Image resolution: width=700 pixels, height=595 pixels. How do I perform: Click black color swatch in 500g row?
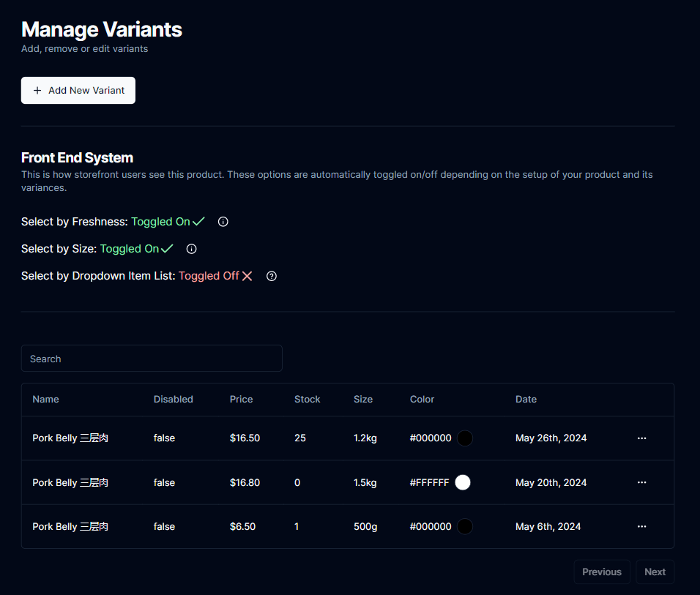pyautogui.click(x=465, y=526)
